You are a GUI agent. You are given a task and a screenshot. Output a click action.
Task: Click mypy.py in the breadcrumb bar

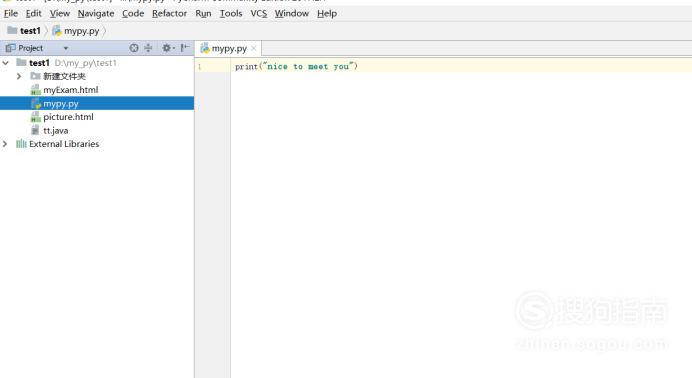point(75,31)
